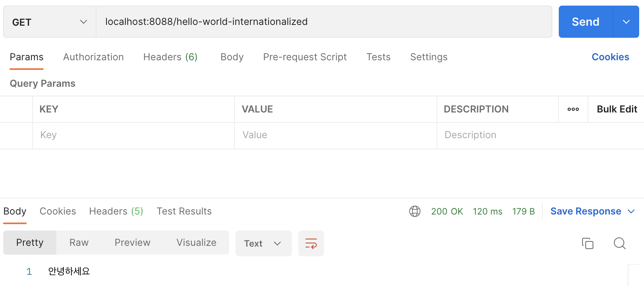Click the VALUE column header
This screenshot has height=286, width=644.
coord(257,109)
